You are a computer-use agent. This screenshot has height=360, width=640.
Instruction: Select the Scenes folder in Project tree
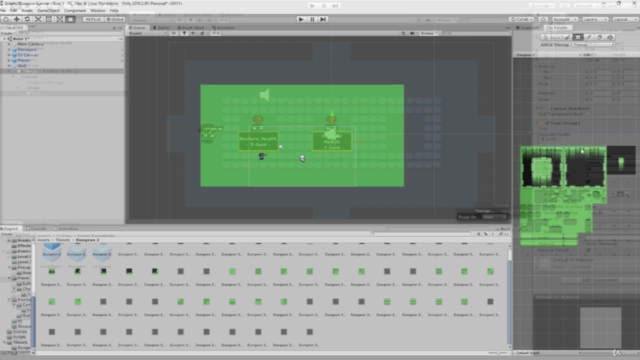pyautogui.click(x=20, y=332)
